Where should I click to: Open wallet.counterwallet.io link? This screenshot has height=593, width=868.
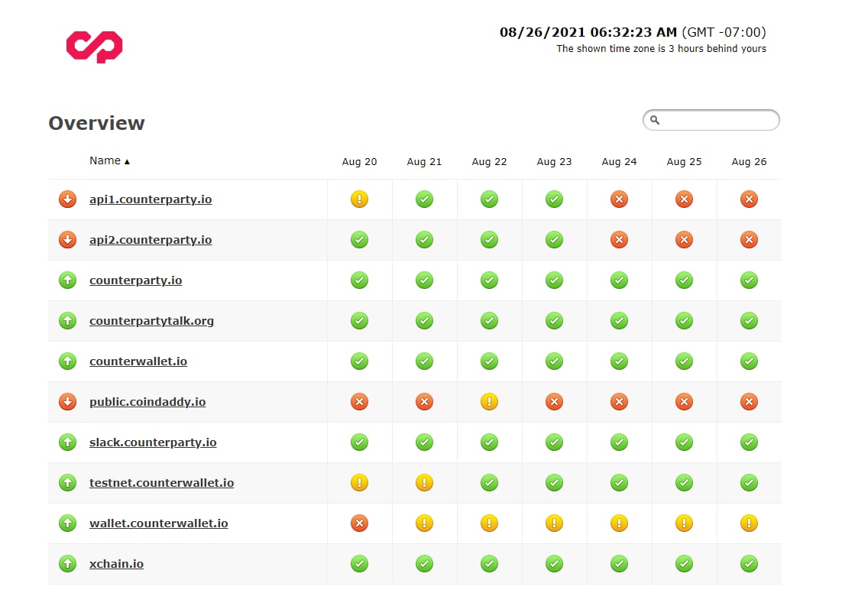coord(159,523)
